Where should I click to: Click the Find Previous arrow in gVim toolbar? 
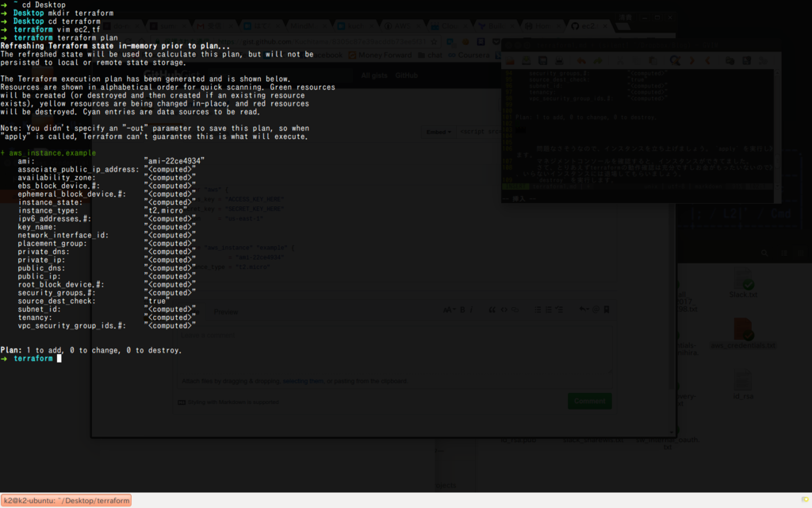pyautogui.click(x=707, y=60)
